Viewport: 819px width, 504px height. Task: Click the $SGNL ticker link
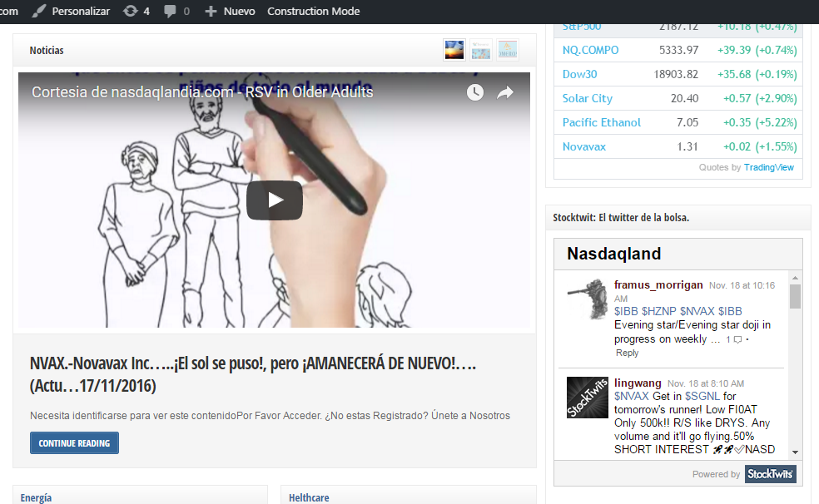click(702, 396)
